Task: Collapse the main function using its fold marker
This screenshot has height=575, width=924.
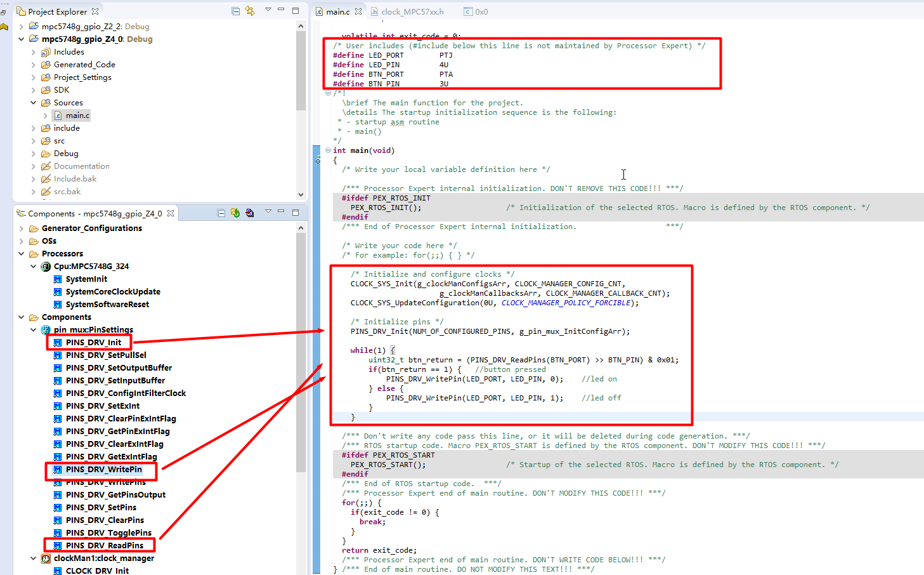Action: click(328, 150)
